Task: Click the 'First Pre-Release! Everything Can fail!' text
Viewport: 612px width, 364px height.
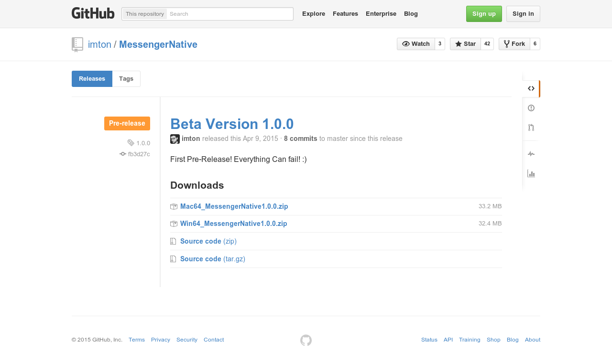Action: click(239, 159)
